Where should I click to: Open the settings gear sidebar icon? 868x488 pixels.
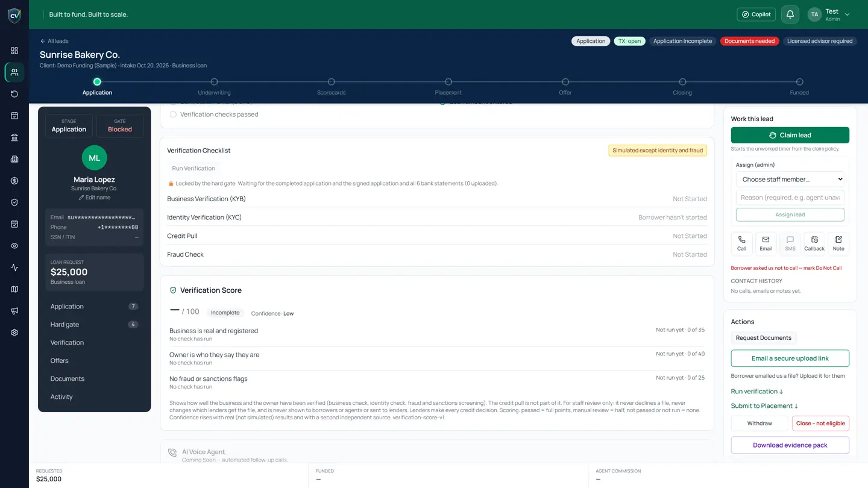14,333
